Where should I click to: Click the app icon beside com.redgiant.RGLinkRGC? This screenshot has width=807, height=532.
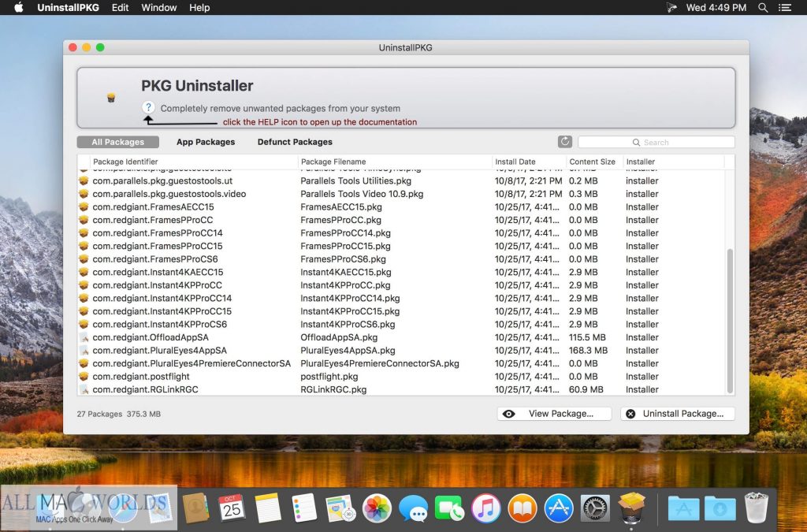pos(84,389)
